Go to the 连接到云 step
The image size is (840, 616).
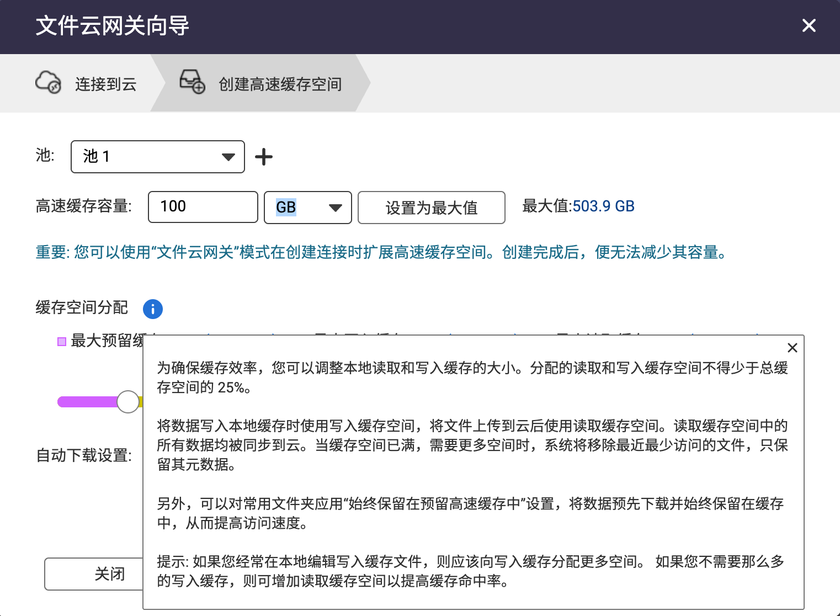coord(105,84)
